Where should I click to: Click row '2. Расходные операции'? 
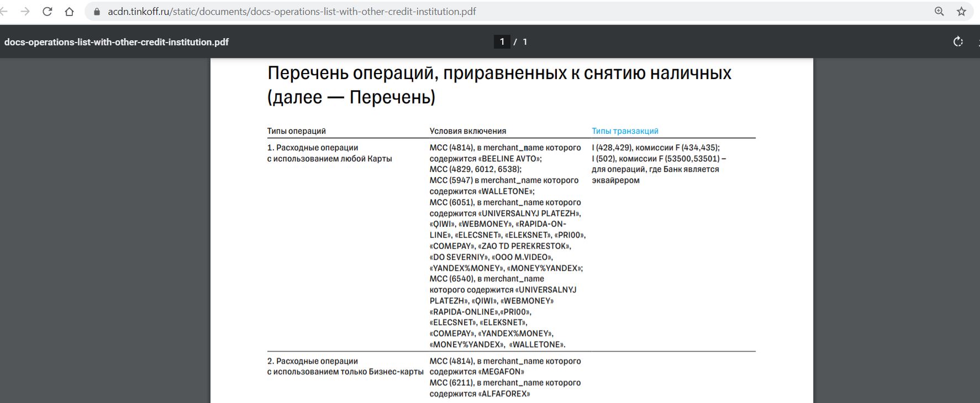(x=313, y=361)
